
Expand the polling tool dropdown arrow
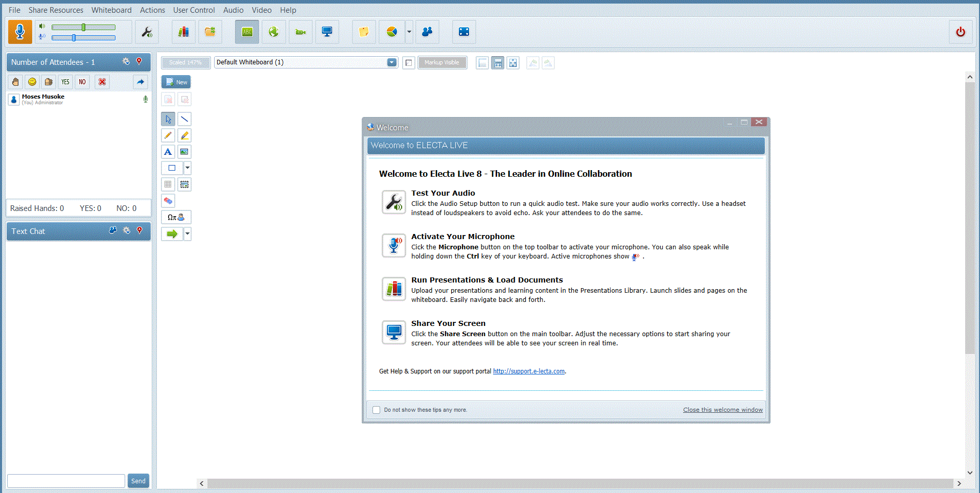(409, 32)
